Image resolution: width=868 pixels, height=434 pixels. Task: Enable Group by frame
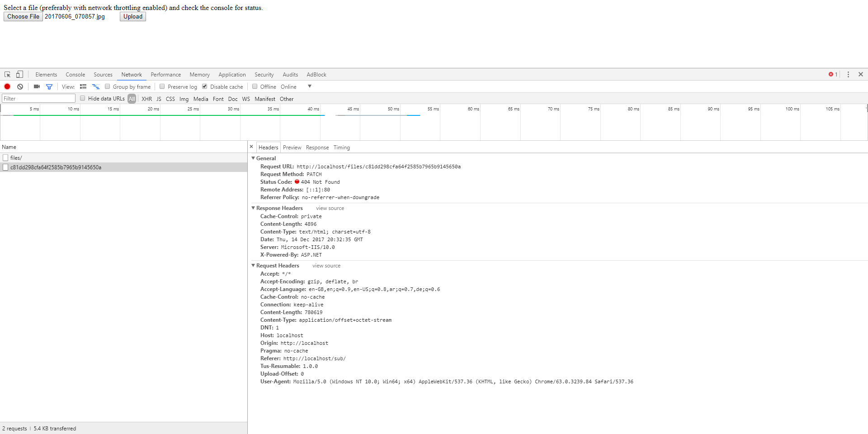(107, 86)
